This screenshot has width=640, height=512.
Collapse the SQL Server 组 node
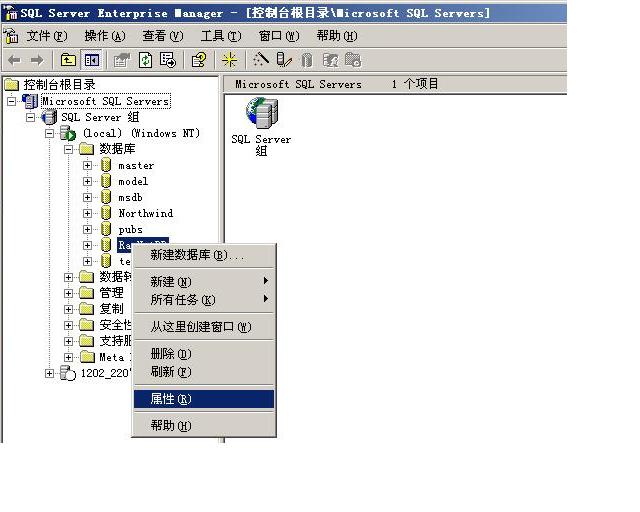pos(31,118)
